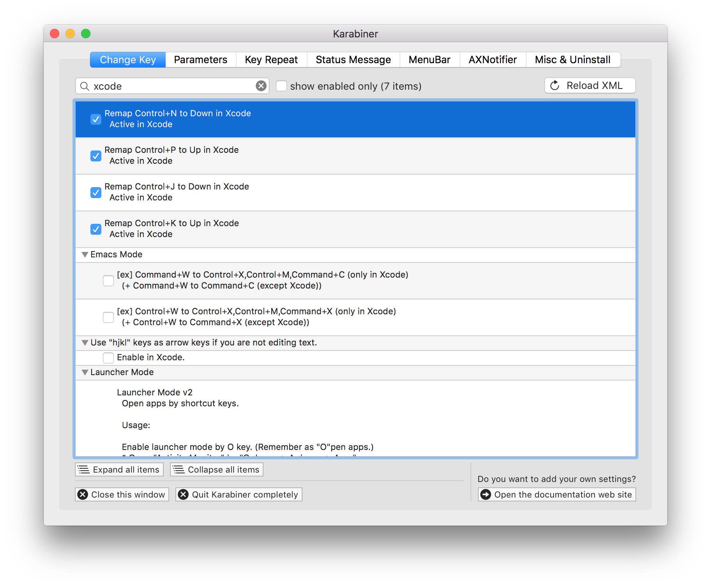
Task: Click the Karabiner window title
Action: coord(355,34)
